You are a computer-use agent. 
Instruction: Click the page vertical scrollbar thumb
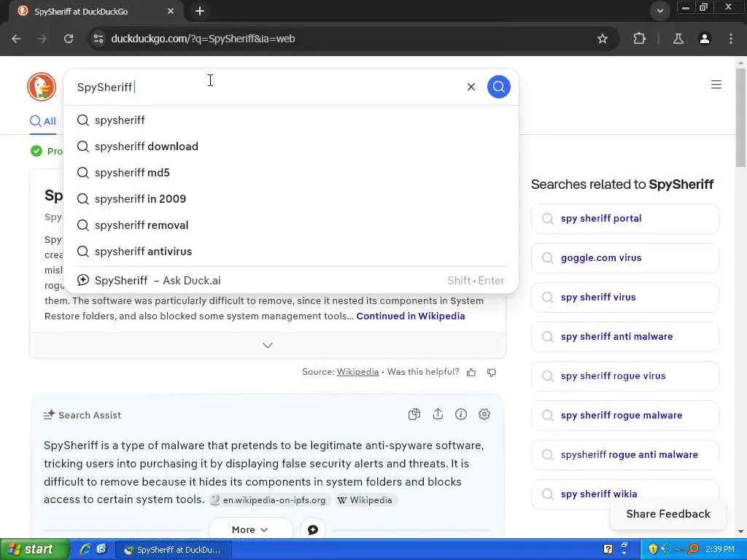tap(741, 117)
